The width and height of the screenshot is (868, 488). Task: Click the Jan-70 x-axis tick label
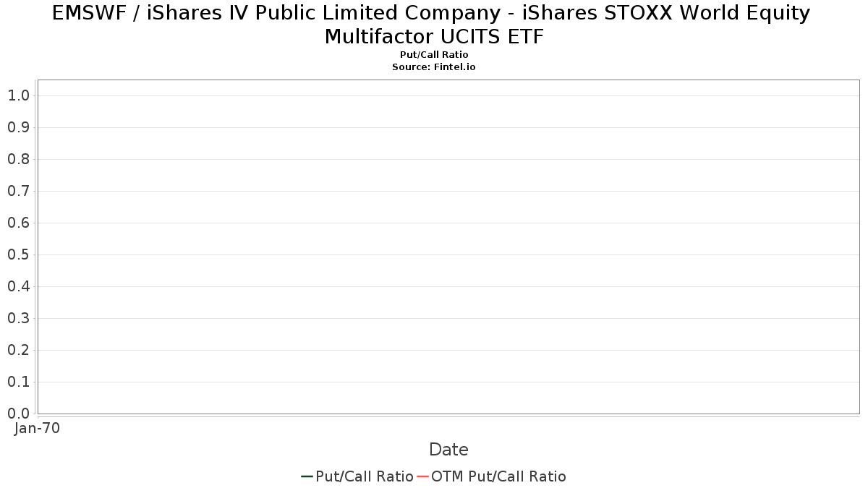pos(38,428)
